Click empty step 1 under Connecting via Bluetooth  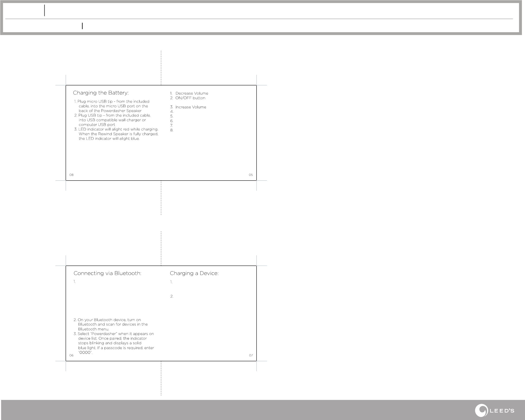[x=75, y=281]
